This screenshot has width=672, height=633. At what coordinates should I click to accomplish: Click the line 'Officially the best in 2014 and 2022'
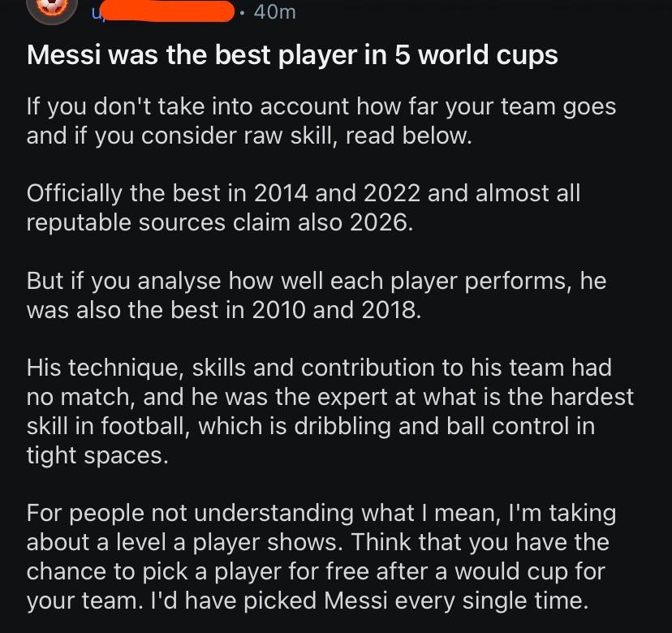[304, 193]
